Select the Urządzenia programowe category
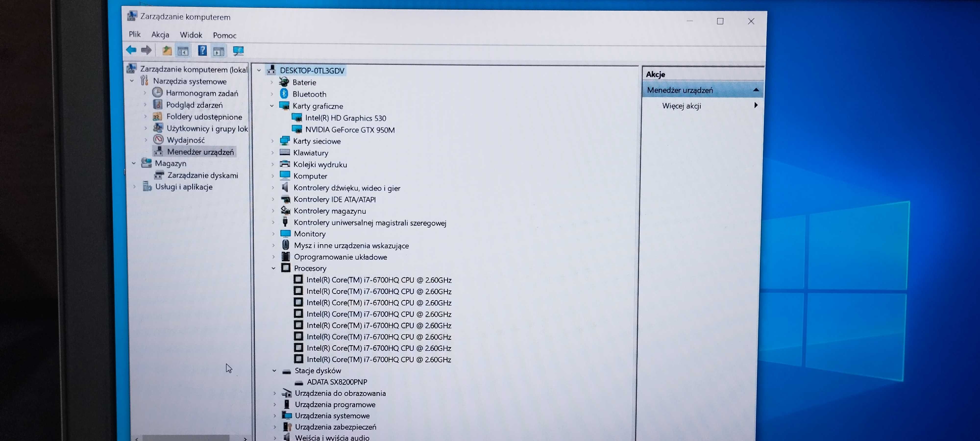This screenshot has width=980, height=441. coord(335,404)
